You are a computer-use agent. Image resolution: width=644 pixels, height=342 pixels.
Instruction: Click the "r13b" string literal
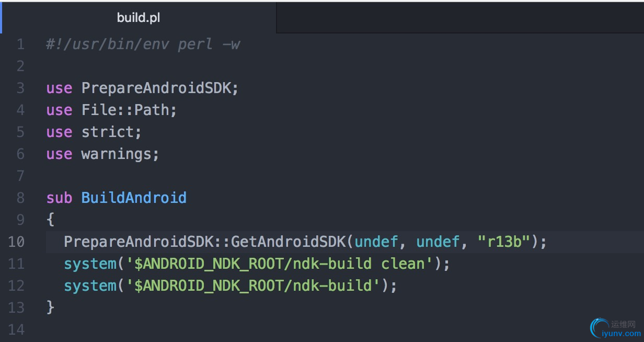[504, 242]
